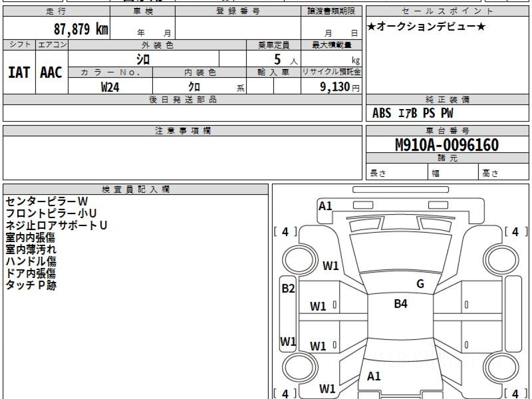Select the シフト header cell
The height and width of the screenshot is (399, 532).
(19, 45)
